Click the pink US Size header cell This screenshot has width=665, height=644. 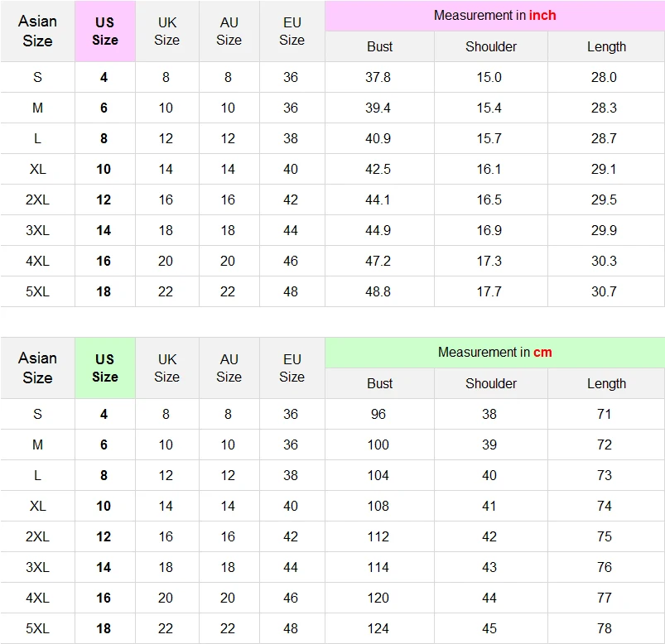[104, 31]
